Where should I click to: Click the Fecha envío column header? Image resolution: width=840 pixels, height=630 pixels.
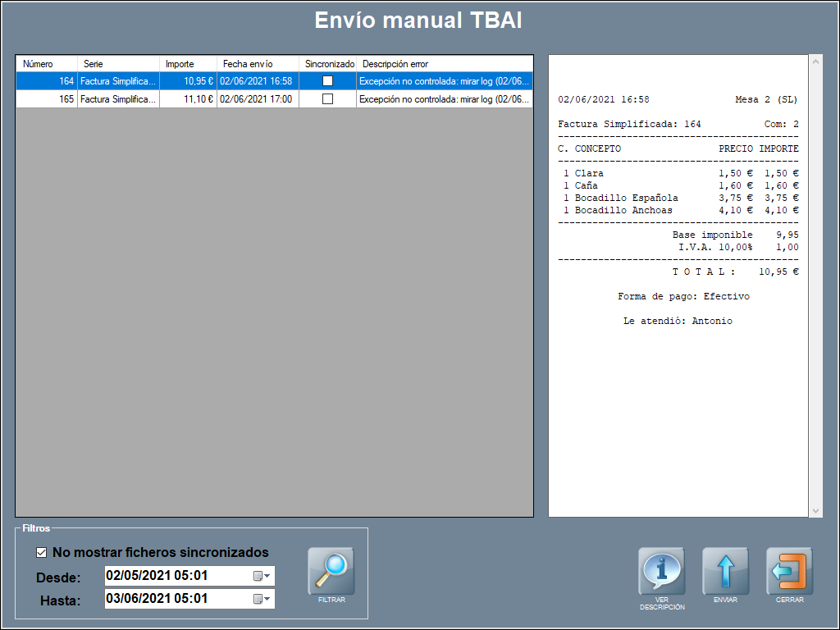[x=257, y=64]
